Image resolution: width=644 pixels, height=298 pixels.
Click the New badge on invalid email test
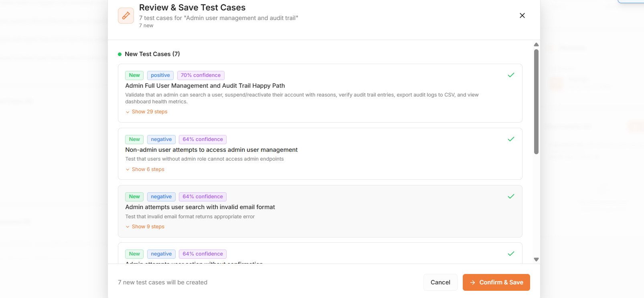(134, 197)
